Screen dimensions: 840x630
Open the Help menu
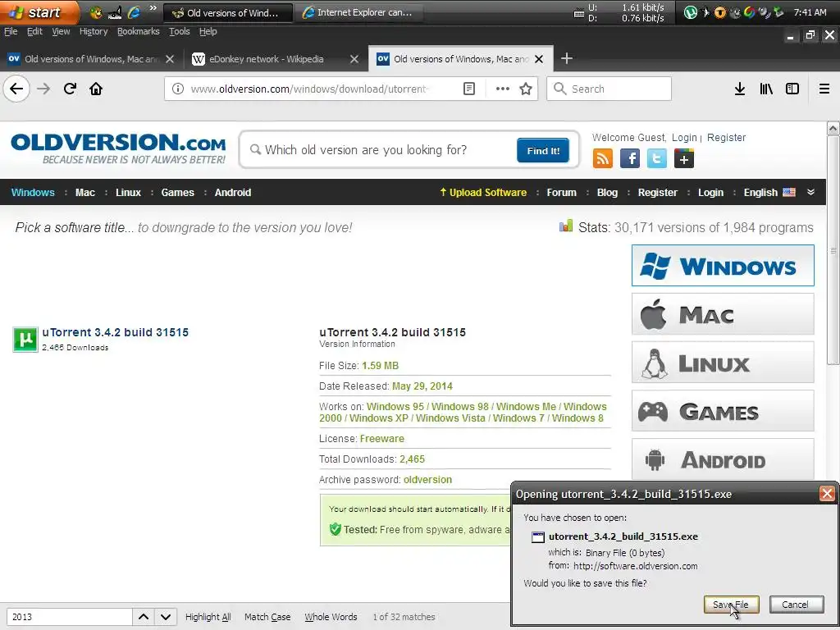coord(208,31)
